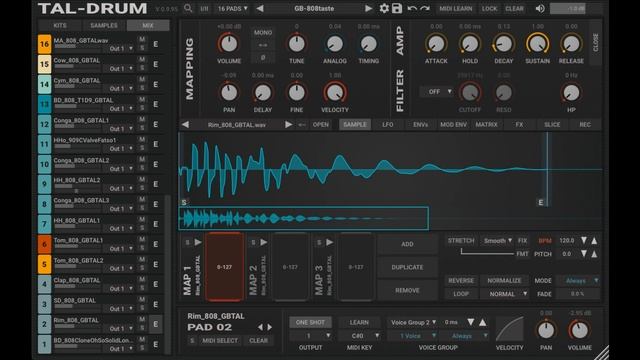Trigger pad 13 BD_808_T1D9_GBTAL
This screenshot has height=360, width=640.
pos(44,104)
